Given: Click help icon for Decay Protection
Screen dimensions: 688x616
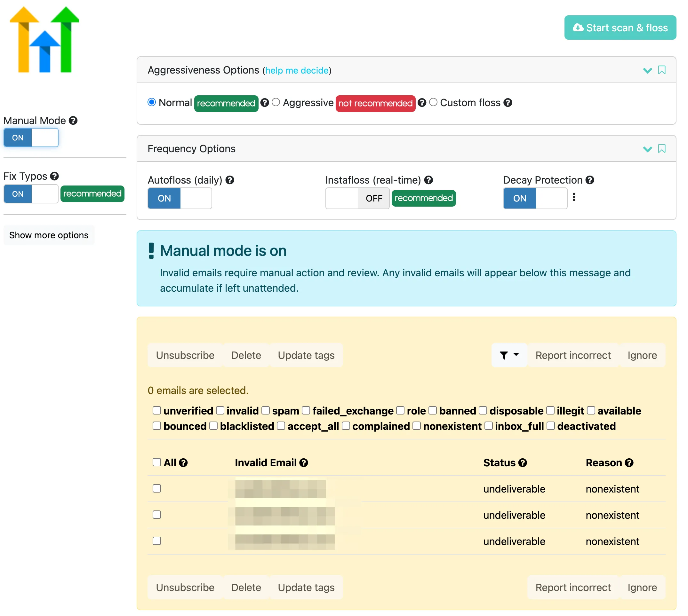Looking at the screenshot, I should (x=590, y=180).
